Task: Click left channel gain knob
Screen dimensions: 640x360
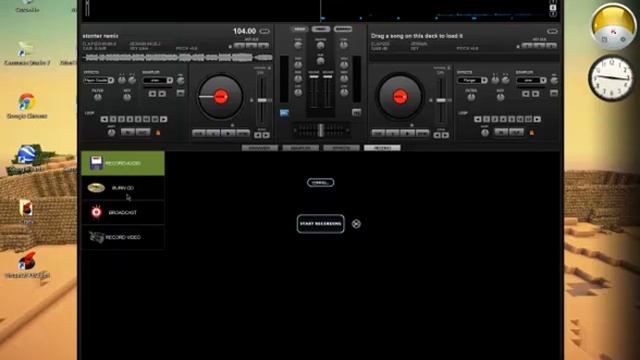Action: point(298,45)
